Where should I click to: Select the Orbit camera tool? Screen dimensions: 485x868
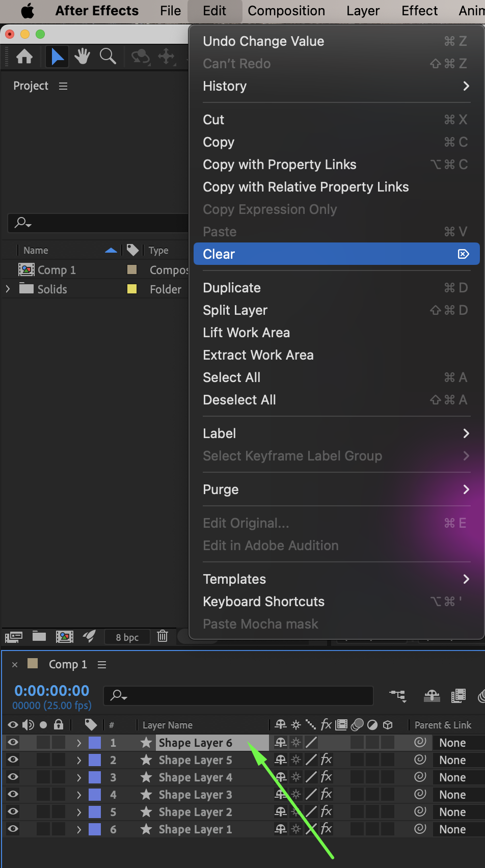coord(141,57)
